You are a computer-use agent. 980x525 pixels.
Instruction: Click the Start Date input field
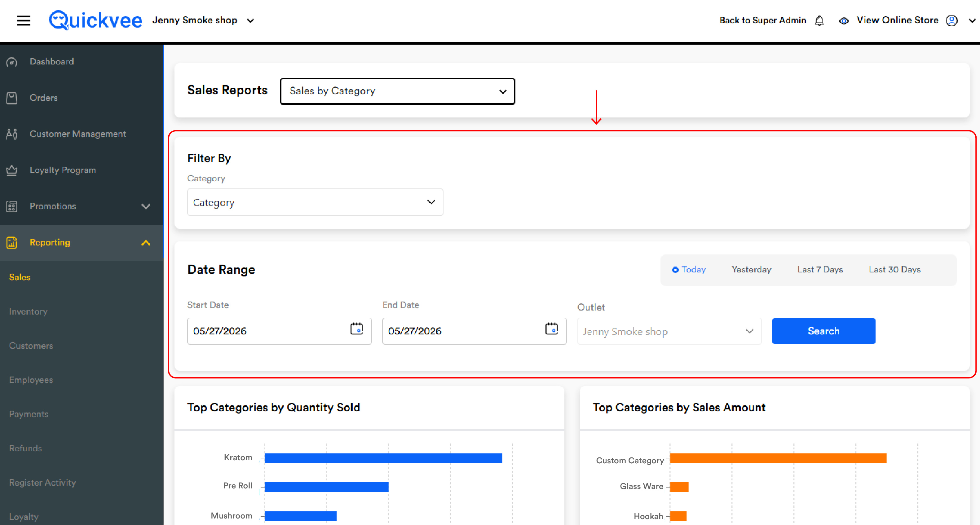click(x=279, y=331)
